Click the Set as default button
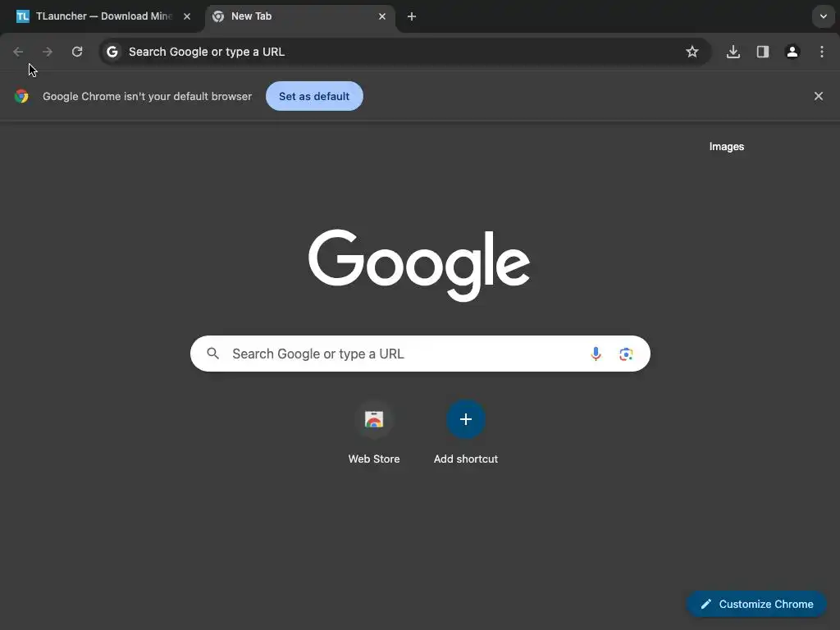 pyautogui.click(x=314, y=97)
